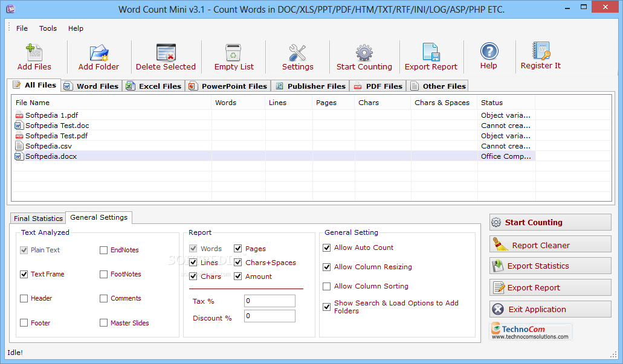Toggle the Chars+Spaces report checkbox
This screenshot has width=623, height=364.
coord(238,263)
